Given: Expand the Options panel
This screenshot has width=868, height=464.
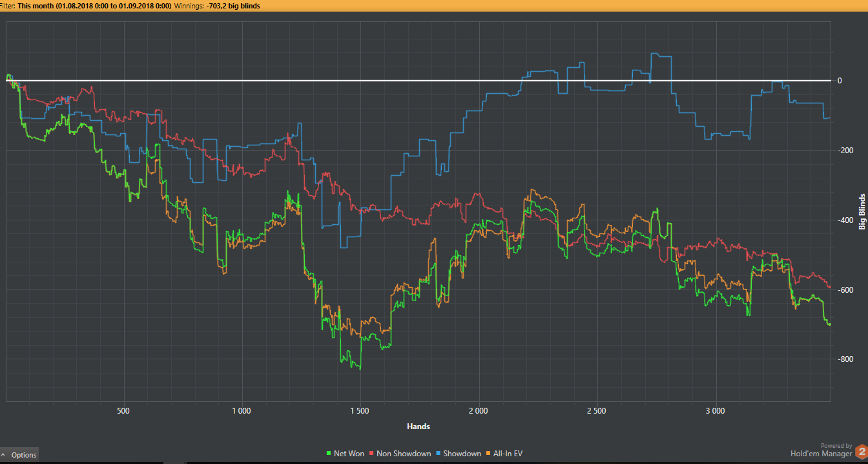Looking at the screenshot, I should (19, 455).
